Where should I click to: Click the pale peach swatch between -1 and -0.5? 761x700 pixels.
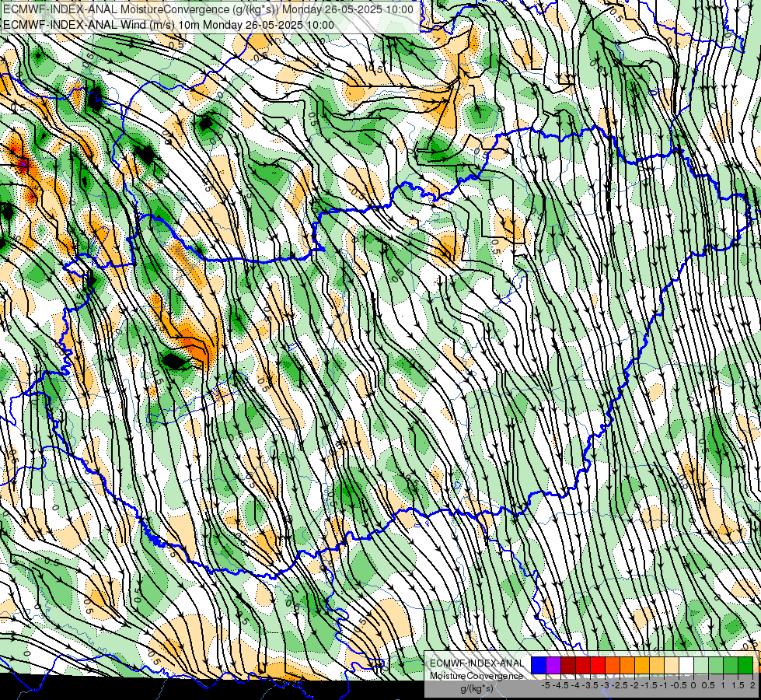[672, 665]
